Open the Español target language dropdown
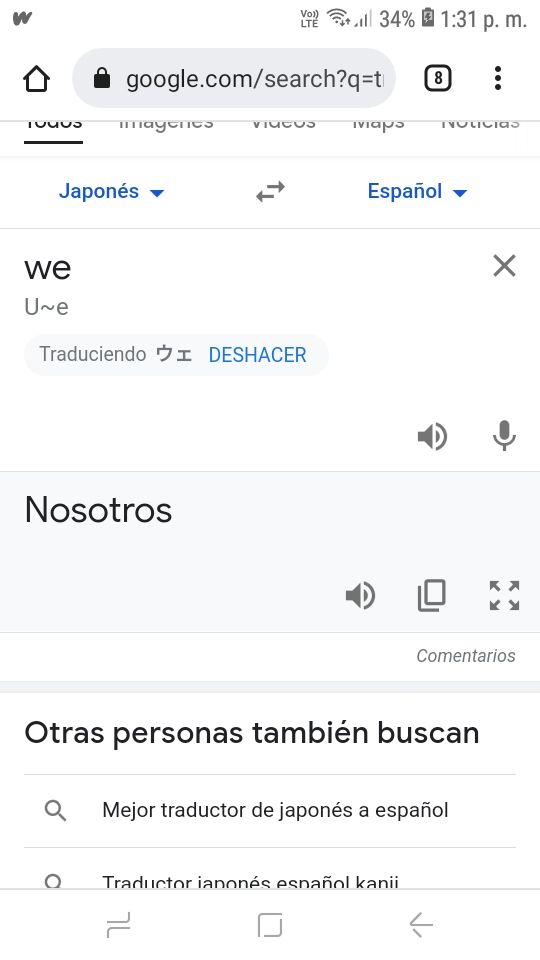540x960 pixels. (x=417, y=192)
